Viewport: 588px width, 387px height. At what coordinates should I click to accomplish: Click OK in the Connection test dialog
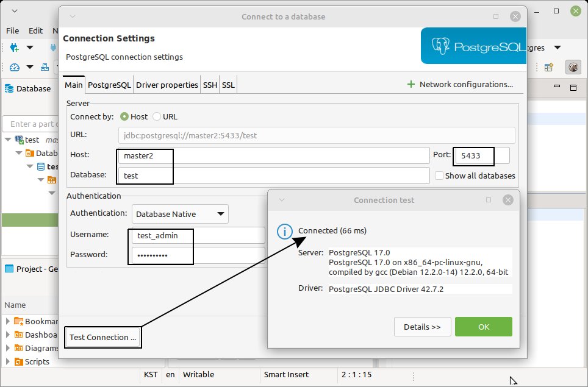coord(483,327)
